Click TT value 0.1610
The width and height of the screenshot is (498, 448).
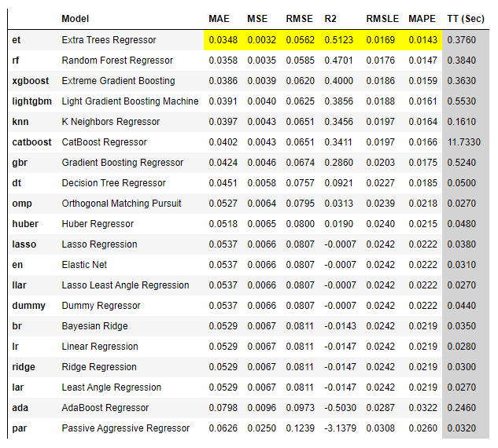click(x=462, y=122)
